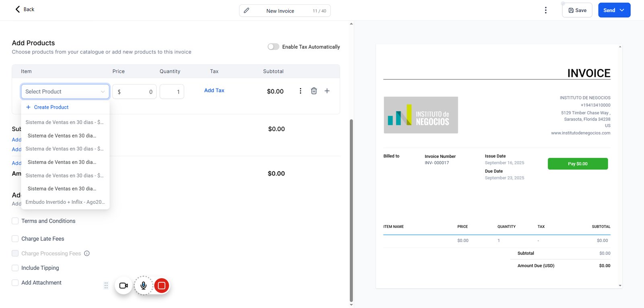Screen dimensions: 644x308
Task: Expand the Send button's chevron menu
Action: [x=622, y=10]
